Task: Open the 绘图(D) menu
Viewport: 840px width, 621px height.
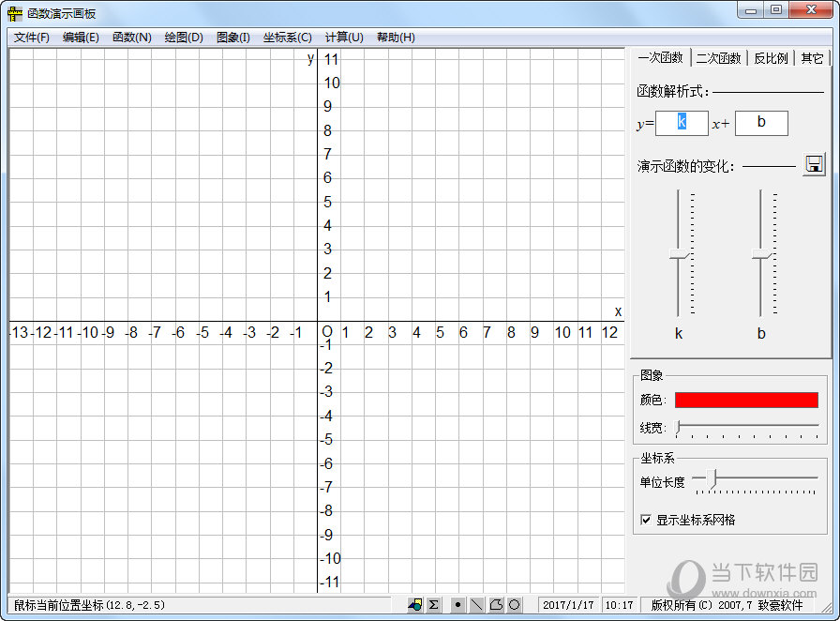Action: [184, 38]
